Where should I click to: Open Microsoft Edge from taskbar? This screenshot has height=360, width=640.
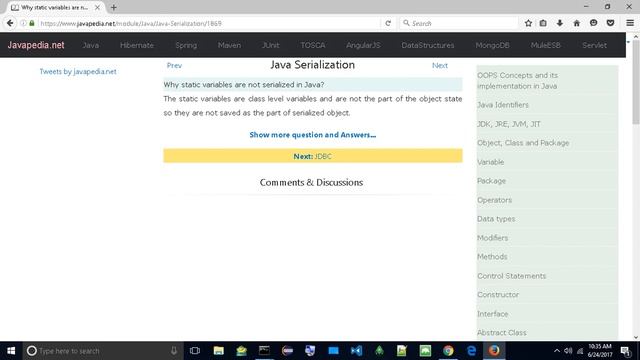click(471, 351)
